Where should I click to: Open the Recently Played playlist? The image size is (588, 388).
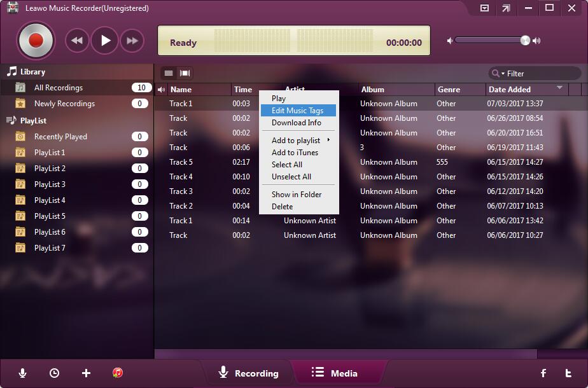[x=60, y=137]
